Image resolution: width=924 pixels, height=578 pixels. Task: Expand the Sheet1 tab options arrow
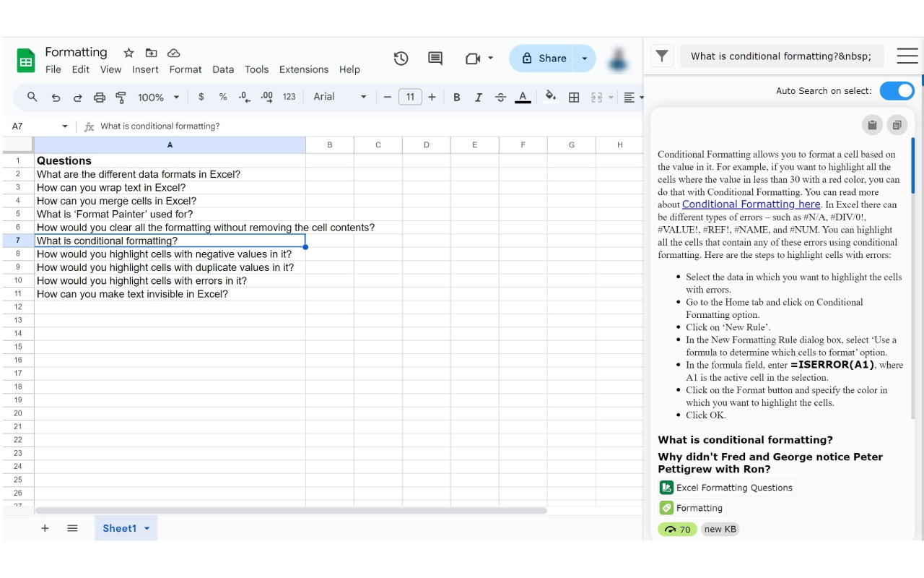(x=147, y=528)
